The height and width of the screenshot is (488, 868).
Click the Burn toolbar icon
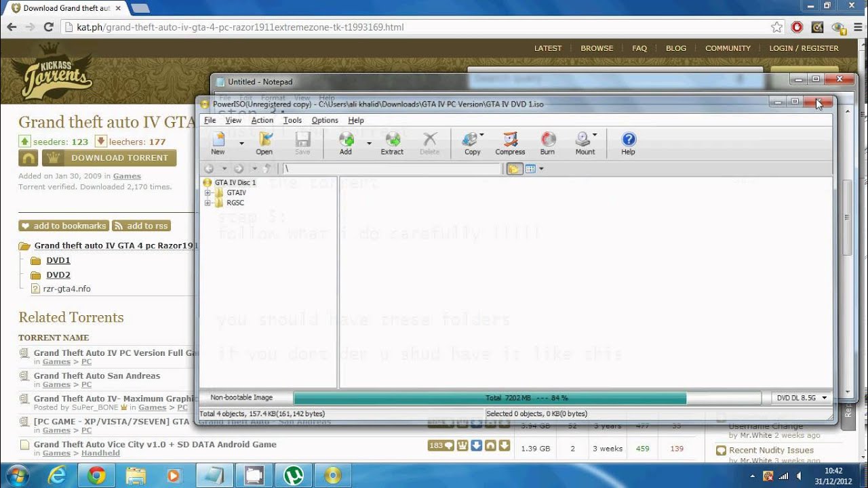coord(547,143)
